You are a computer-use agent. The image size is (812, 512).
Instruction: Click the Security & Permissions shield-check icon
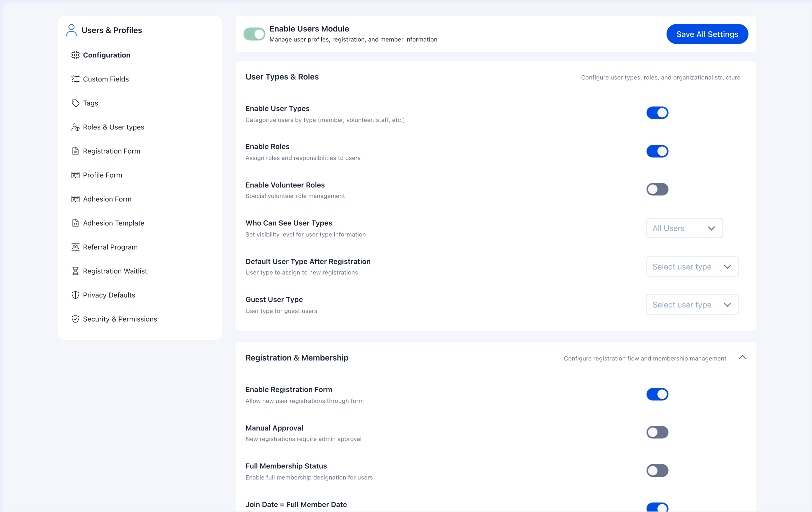75,319
